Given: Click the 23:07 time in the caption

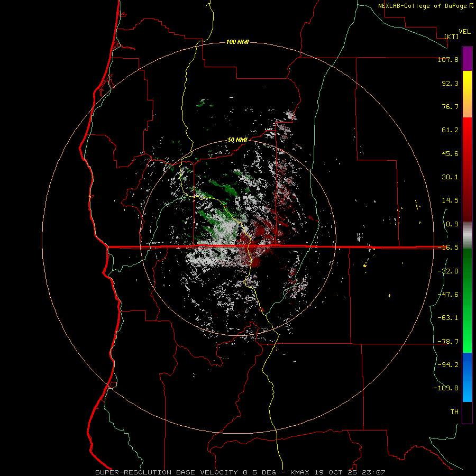Looking at the screenshot, I should tap(374, 472).
